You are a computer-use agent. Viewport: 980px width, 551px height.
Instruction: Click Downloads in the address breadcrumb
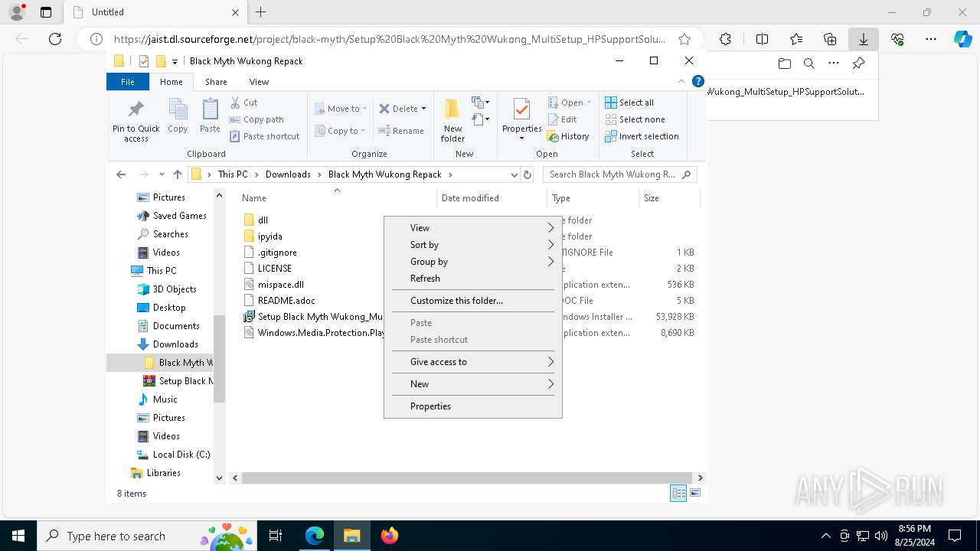pos(288,174)
